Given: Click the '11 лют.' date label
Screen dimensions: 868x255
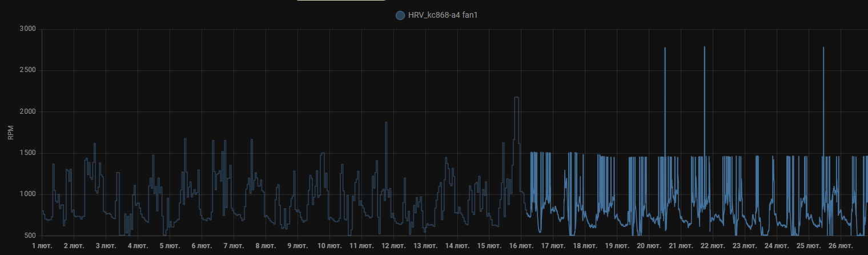Looking at the screenshot, I should [x=361, y=246].
